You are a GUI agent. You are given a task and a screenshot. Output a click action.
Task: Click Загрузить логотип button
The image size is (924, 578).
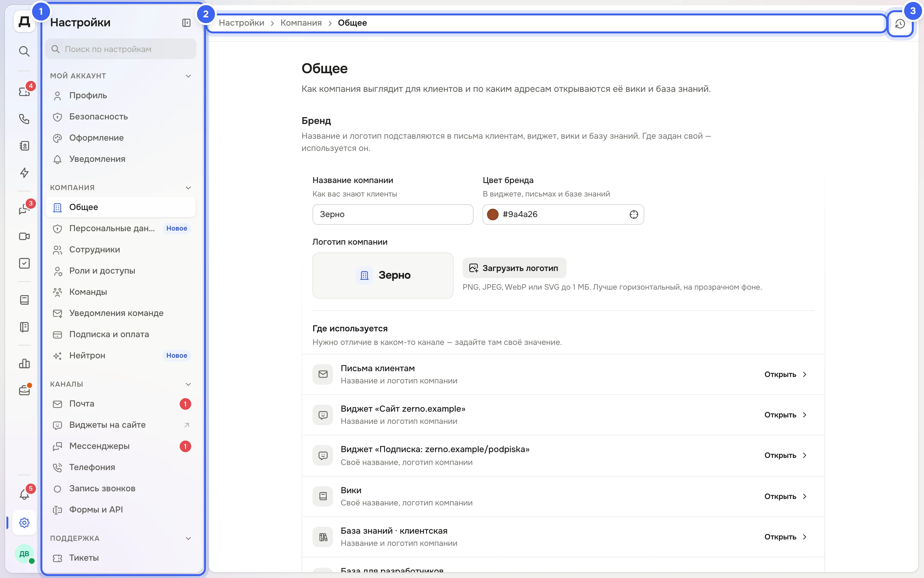point(514,268)
